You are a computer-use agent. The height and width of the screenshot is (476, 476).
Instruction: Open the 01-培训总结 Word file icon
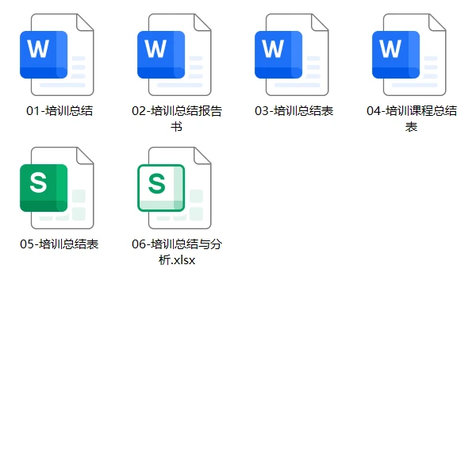click(57, 55)
